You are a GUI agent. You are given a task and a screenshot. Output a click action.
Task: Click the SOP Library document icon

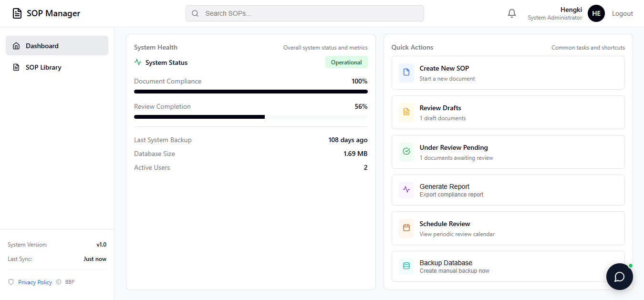pos(16,67)
